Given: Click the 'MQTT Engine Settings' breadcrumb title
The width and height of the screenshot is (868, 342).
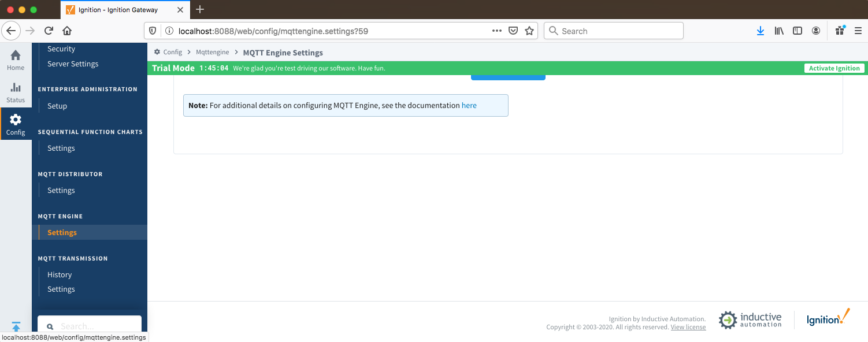Looking at the screenshot, I should coord(283,53).
